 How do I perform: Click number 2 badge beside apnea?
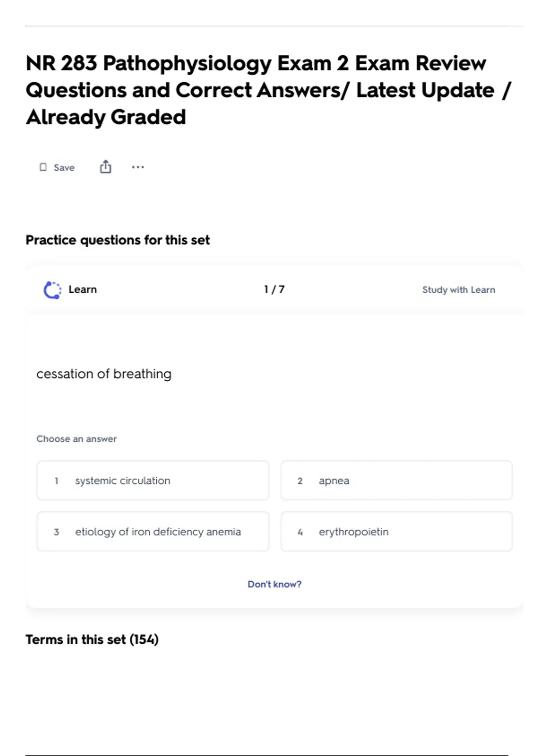click(x=300, y=481)
